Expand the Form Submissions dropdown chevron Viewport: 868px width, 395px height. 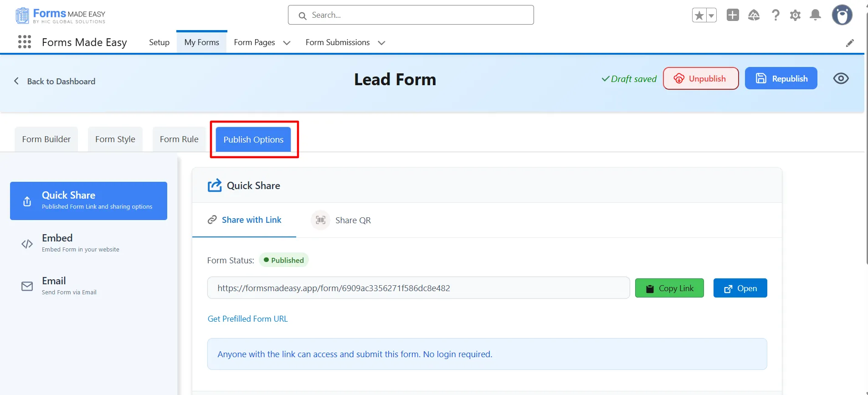(381, 43)
